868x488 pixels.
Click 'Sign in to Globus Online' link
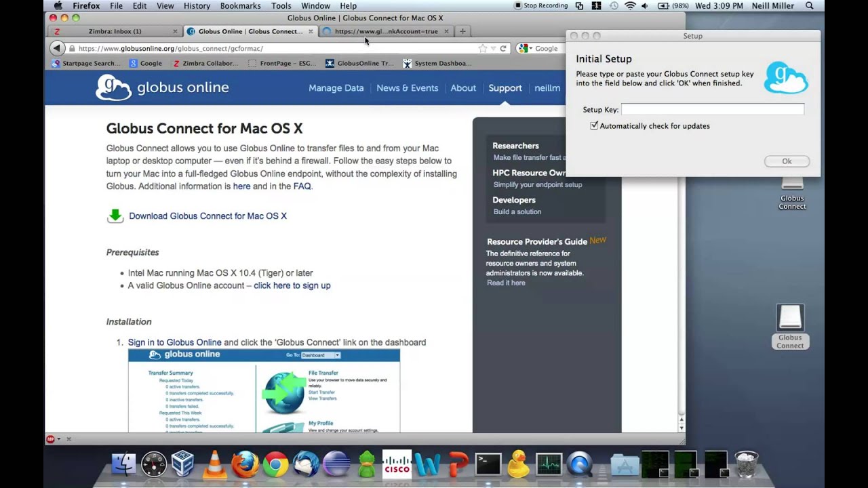175,342
